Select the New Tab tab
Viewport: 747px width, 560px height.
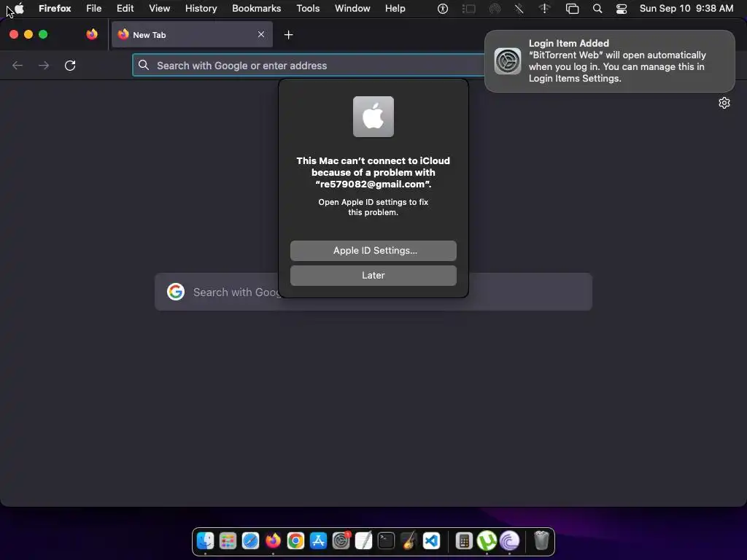(x=192, y=35)
